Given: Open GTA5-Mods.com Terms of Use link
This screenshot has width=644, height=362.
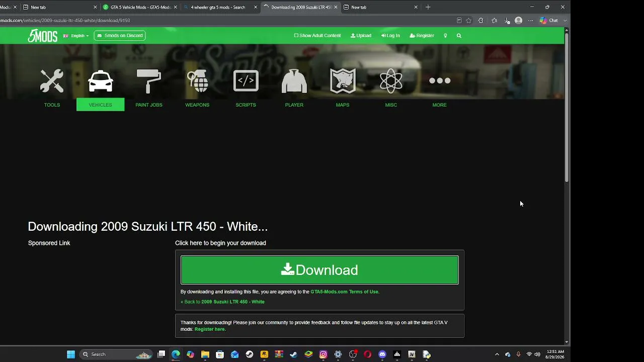Looking at the screenshot, I should point(345,292).
